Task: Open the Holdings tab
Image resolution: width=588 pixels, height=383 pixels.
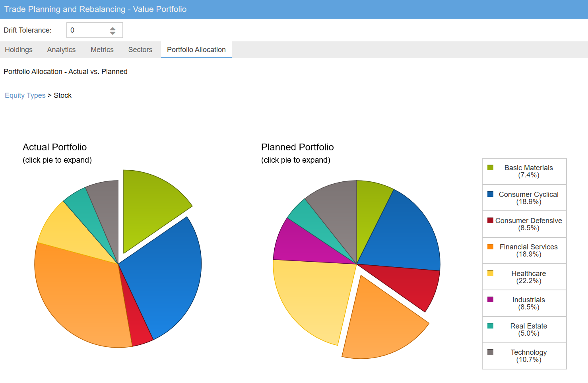Action: (19, 50)
